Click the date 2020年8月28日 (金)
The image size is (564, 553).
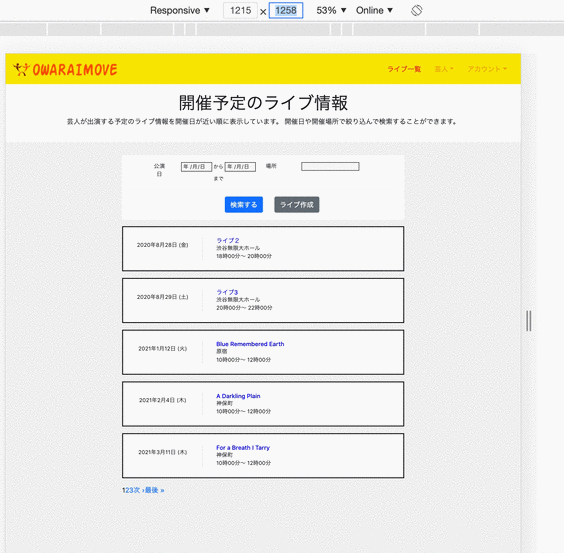163,245
